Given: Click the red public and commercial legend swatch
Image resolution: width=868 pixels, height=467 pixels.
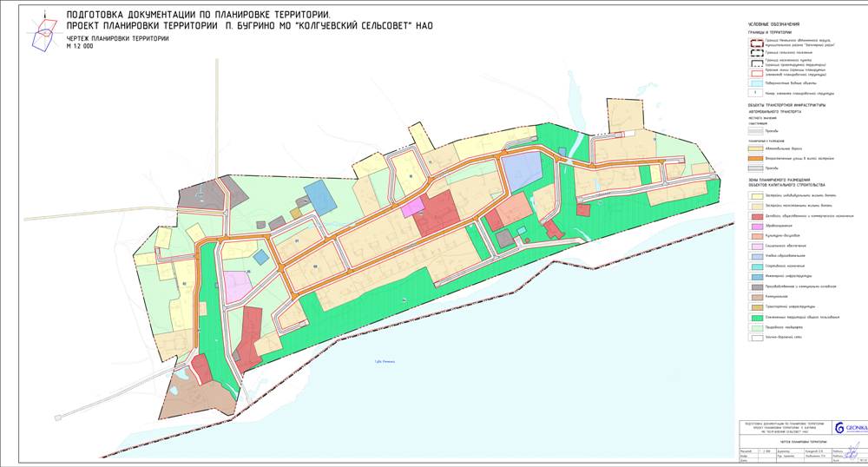Looking at the screenshot, I should (756, 216).
